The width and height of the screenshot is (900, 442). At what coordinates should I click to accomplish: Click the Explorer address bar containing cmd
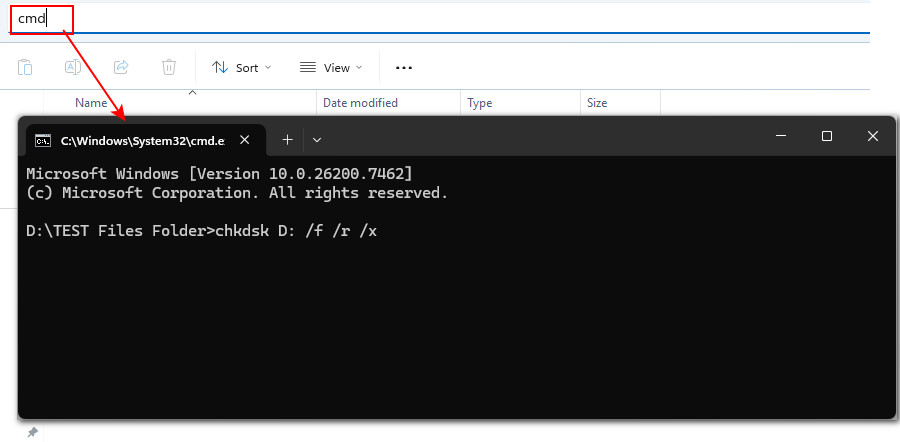tap(439, 18)
